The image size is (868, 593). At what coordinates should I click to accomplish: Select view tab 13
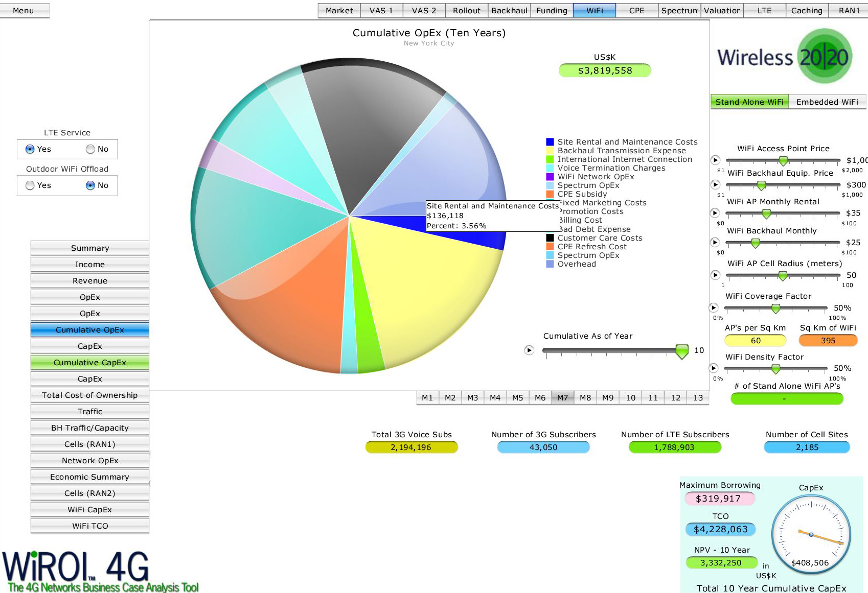coord(698,397)
